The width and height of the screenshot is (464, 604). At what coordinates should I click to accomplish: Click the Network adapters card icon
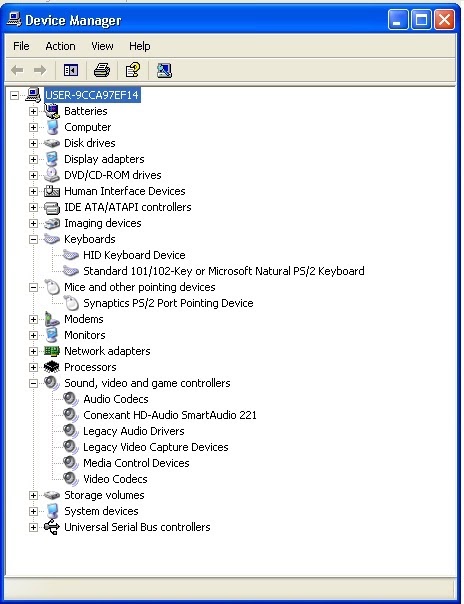tap(52, 351)
